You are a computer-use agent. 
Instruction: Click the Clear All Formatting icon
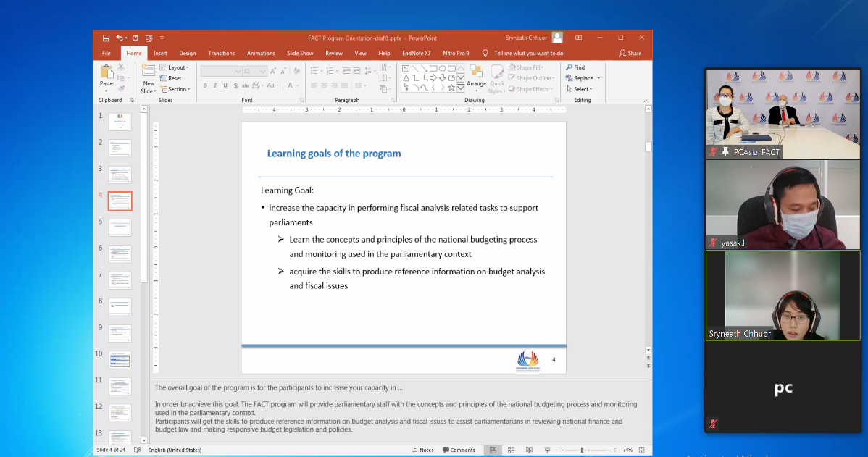point(297,71)
